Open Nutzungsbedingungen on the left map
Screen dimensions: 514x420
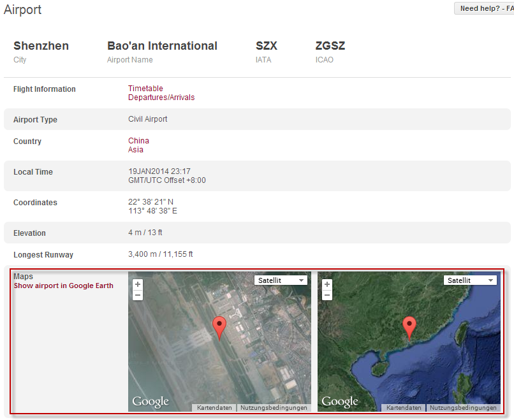[x=274, y=408]
